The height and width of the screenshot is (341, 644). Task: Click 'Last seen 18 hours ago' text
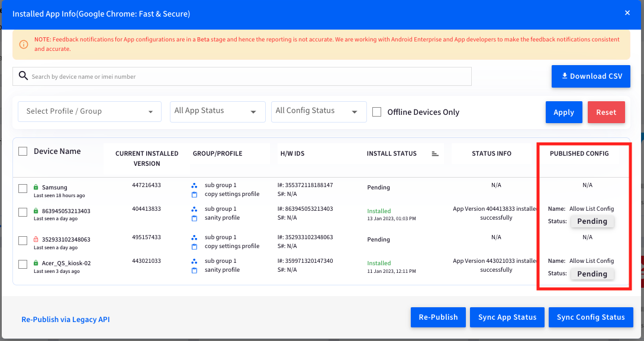click(x=59, y=195)
